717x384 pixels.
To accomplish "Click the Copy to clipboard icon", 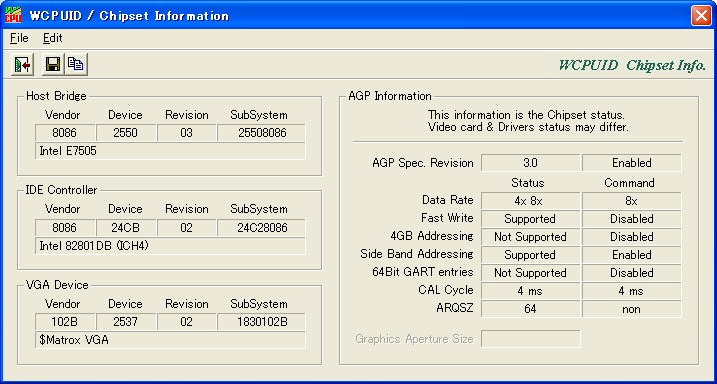I will point(76,64).
